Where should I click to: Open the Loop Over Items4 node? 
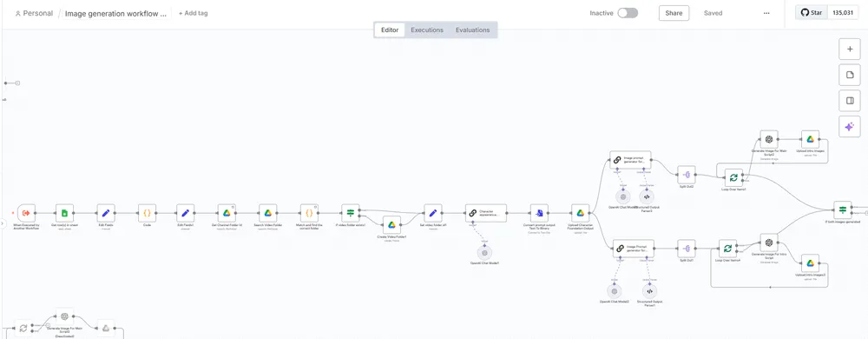tap(727, 248)
